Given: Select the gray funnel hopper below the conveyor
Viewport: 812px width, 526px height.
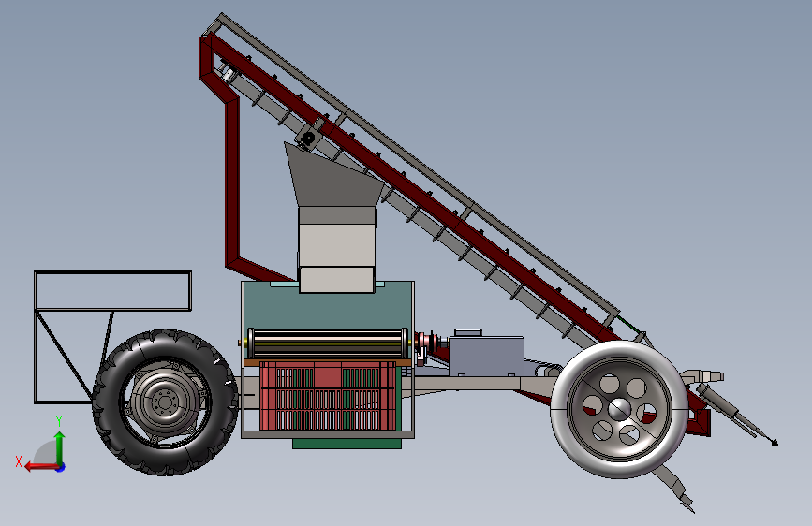Looking at the screenshot, I should tap(334, 176).
